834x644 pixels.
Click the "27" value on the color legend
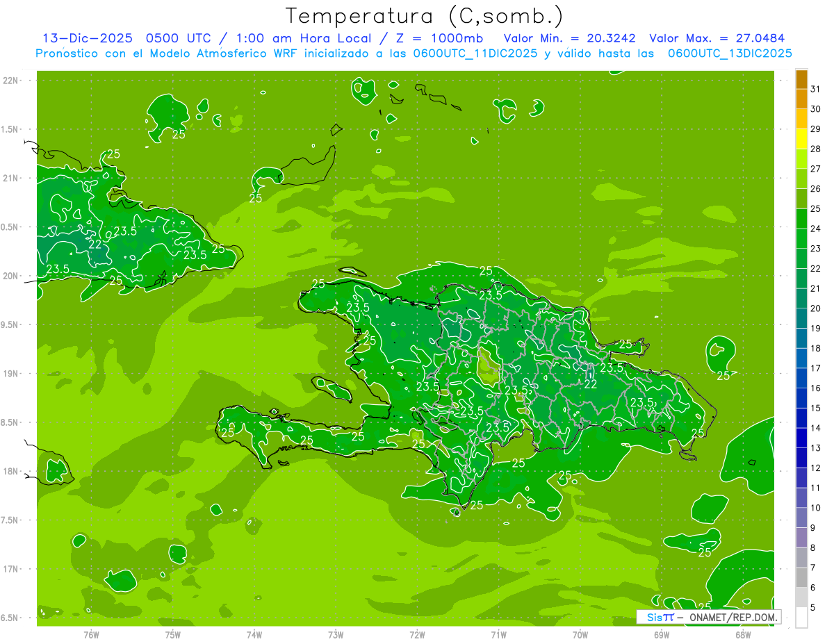pos(815,169)
